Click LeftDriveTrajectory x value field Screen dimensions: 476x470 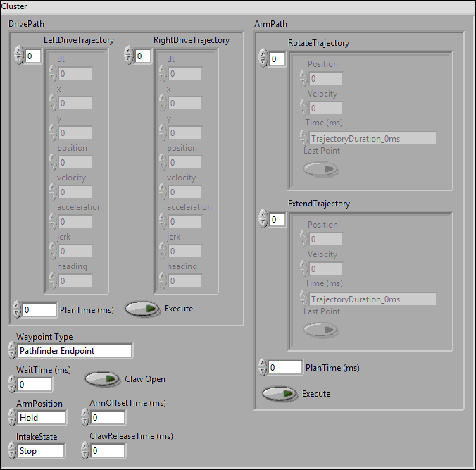click(75, 104)
